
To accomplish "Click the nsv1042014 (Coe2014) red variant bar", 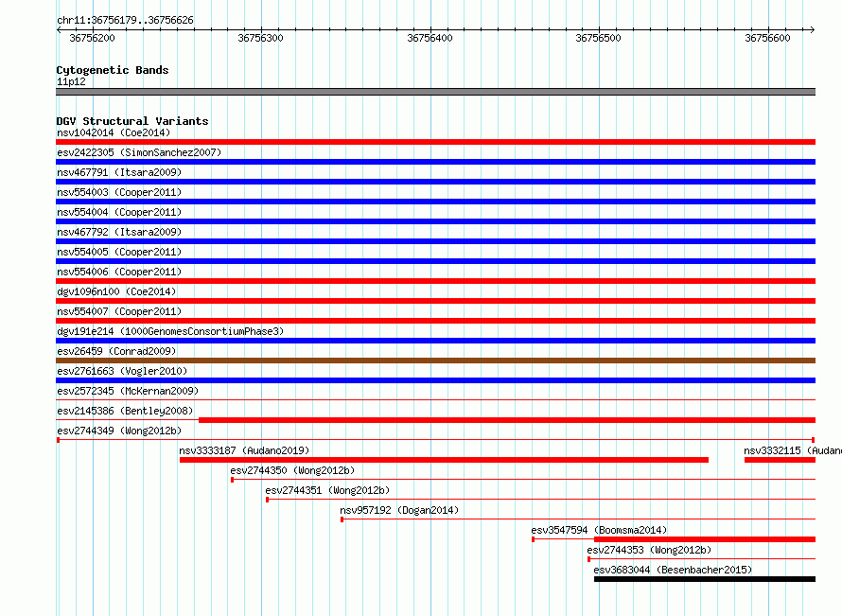I will click(x=435, y=142).
